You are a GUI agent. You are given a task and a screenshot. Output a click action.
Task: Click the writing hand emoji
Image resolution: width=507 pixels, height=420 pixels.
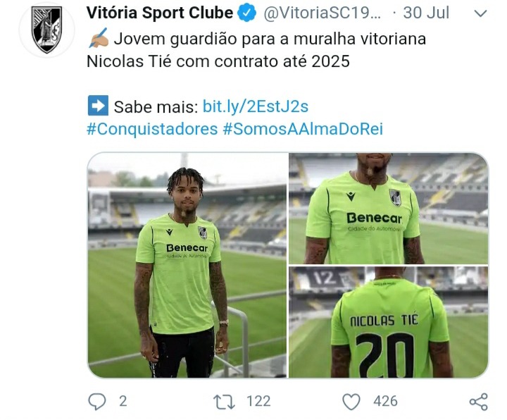(x=99, y=38)
